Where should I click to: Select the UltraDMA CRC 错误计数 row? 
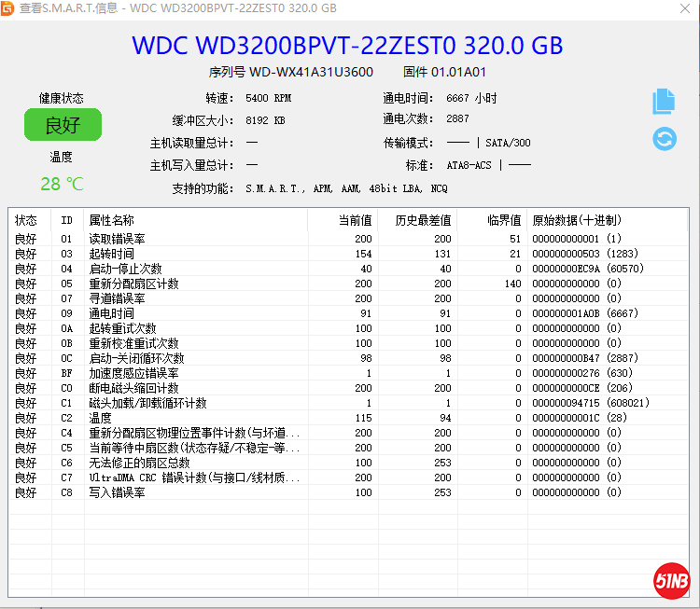pyautogui.click(x=194, y=478)
